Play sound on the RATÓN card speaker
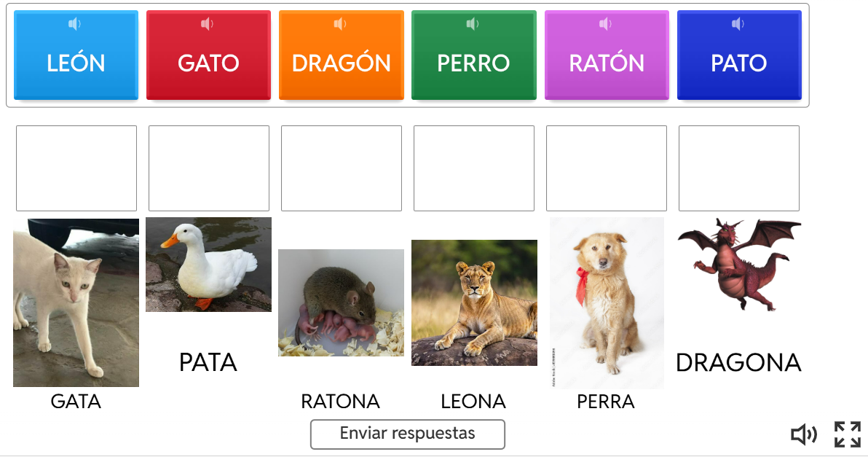Image resolution: width=868 pixels, height=457 pixels. [606, 24]
